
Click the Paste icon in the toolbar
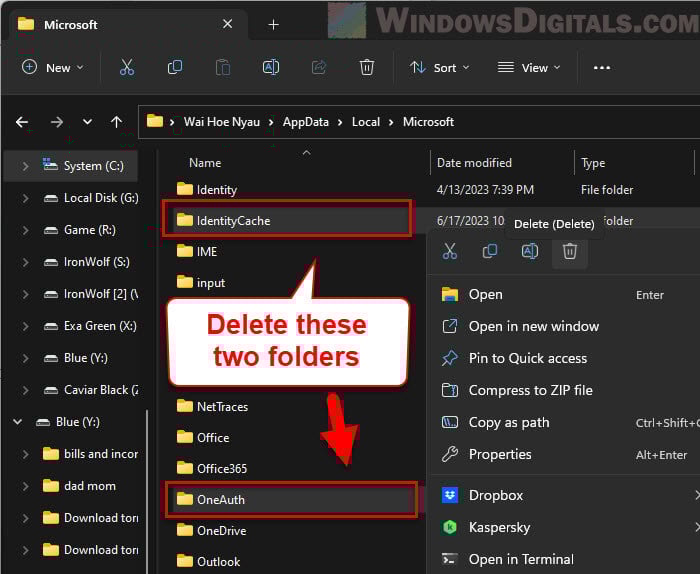223,68
